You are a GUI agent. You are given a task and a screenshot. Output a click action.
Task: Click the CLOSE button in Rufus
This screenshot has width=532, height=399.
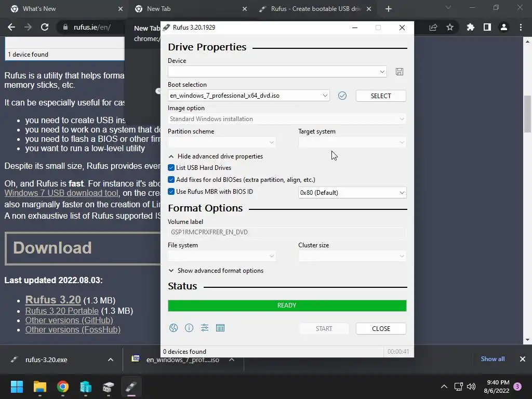coord(381,328)
